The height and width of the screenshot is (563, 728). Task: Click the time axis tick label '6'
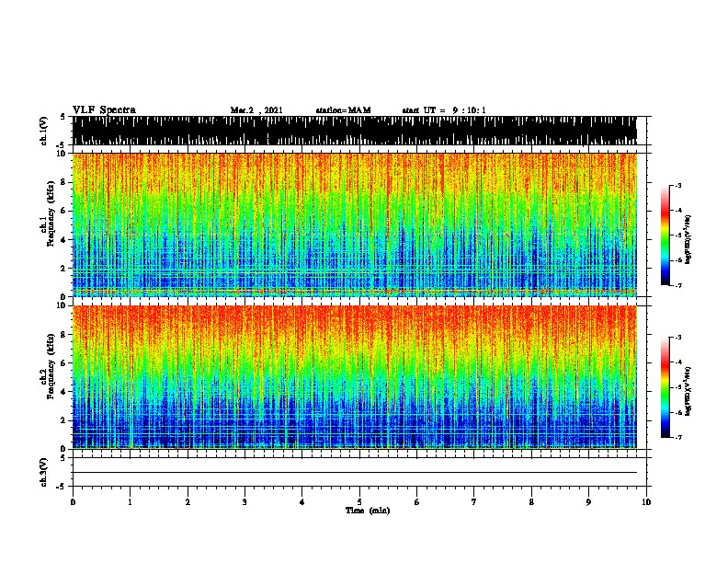[x=417, y=502]
